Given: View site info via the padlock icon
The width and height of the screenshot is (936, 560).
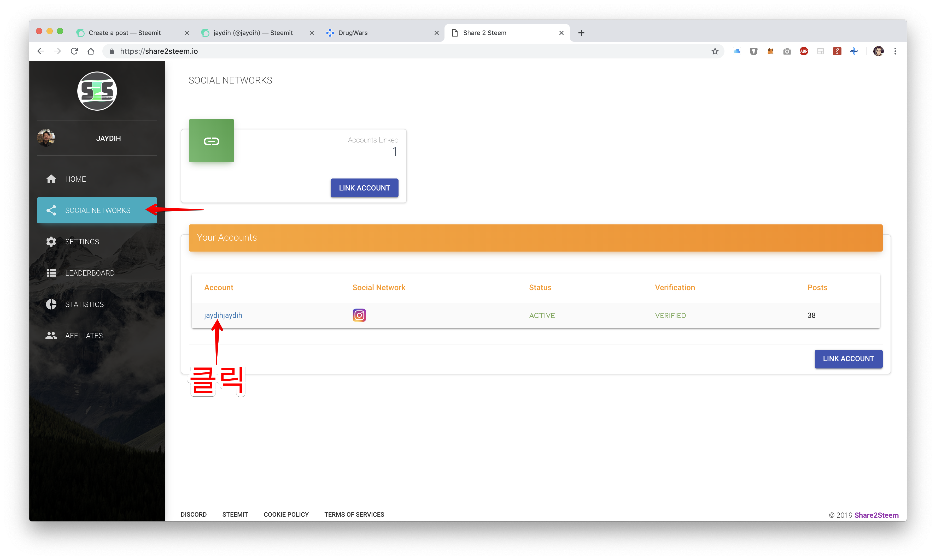Looking at the screenshot, I should click(111, 51).
